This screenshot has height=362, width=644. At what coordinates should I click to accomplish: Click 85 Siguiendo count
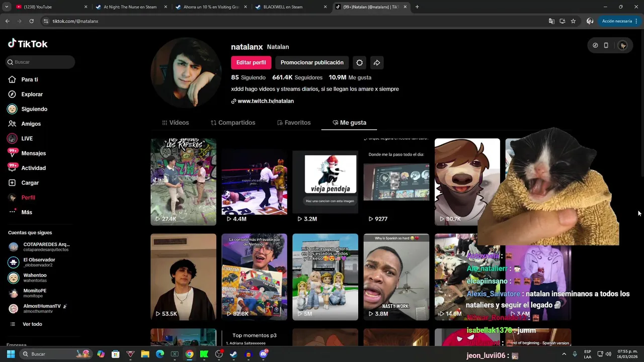pyautogui.click(x=248, y=77)
